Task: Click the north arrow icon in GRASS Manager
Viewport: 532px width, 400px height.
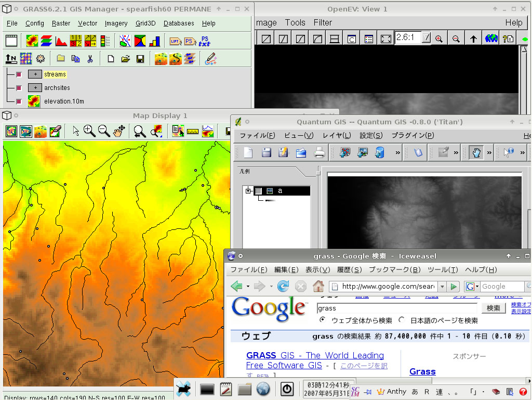Action: tap(11, 59)
